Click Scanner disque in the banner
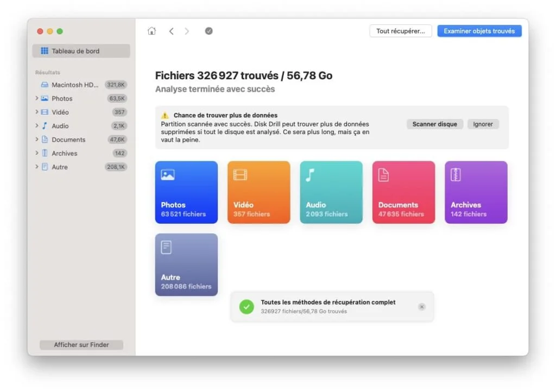 tap(434, 124)
